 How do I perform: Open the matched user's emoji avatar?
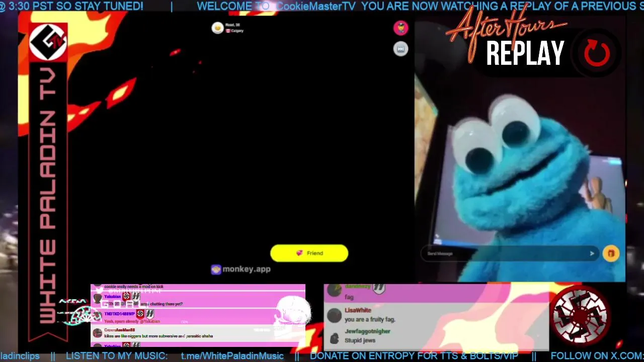pyautogui.click(x=217, y=28)
